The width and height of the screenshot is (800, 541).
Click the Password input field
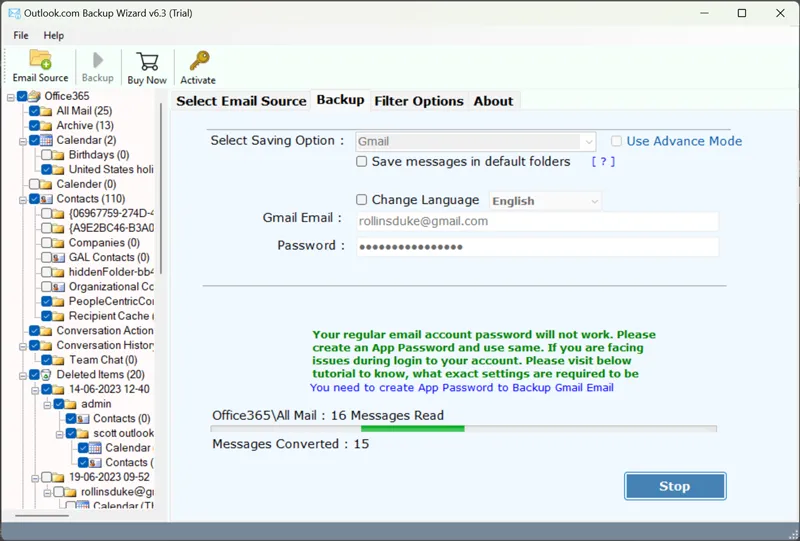tap(537, 247)
